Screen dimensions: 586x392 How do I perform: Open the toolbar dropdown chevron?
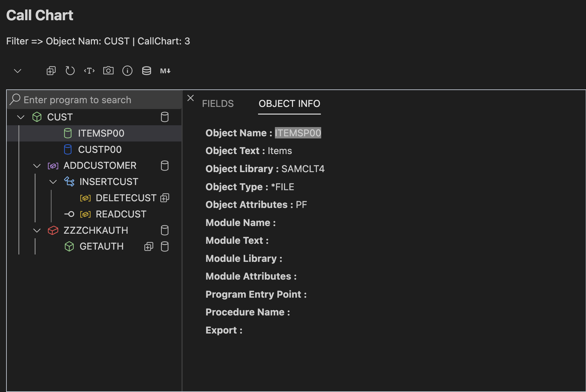click(17, 71)
